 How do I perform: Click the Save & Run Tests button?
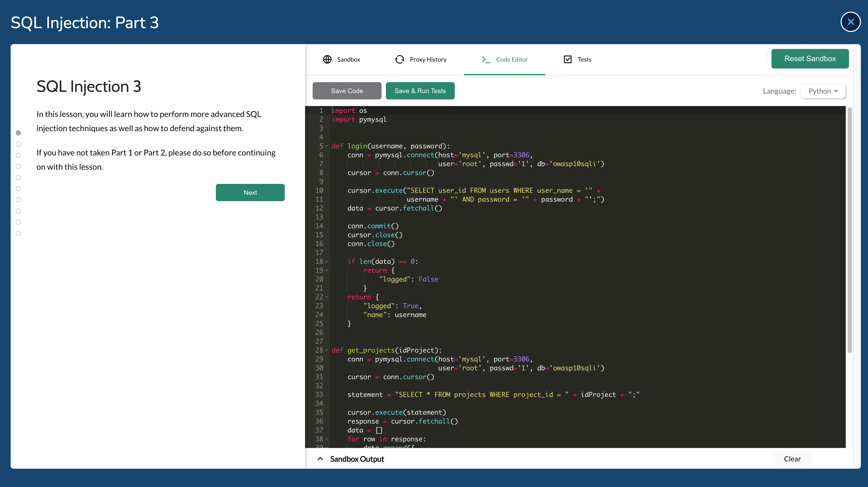[420, 91]
